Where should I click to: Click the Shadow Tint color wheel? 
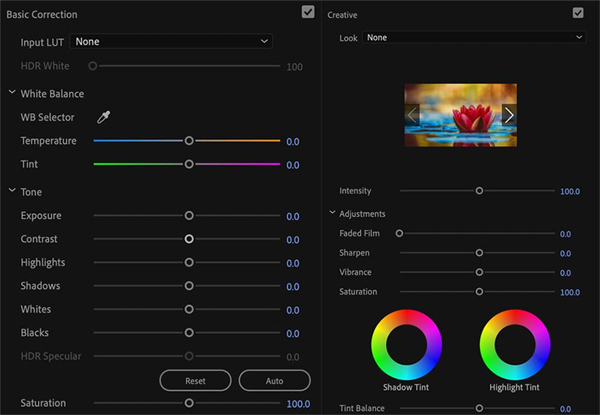pyautogui.click(x=405, y=344)
